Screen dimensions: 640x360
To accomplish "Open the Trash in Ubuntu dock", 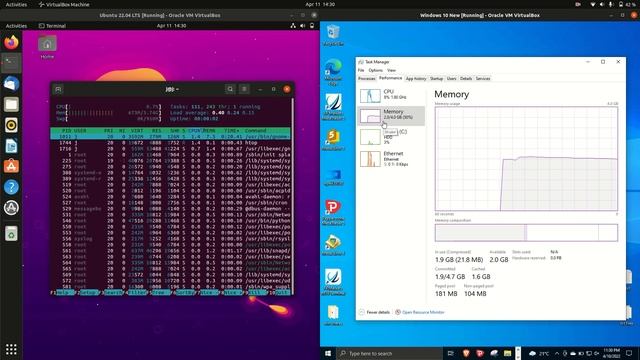I will pyautogui.click(x=11, y=233).
